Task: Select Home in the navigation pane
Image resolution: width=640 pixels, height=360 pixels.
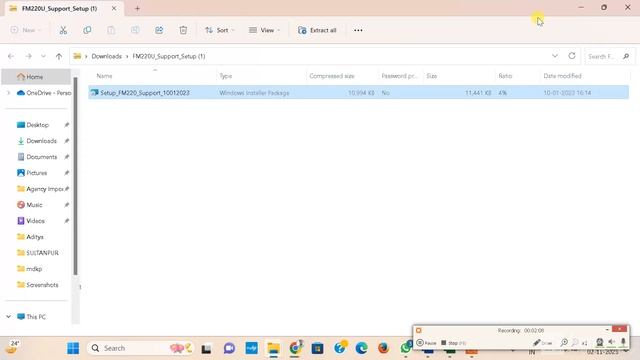Action: [35, 76]
